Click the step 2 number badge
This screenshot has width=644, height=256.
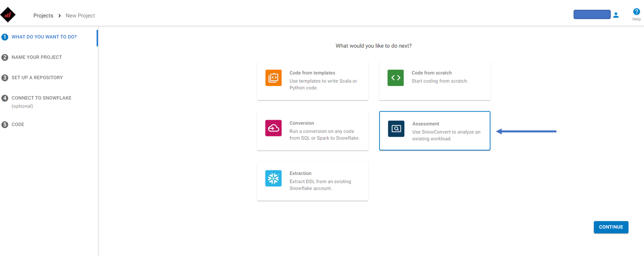pyautogui.click(x=5, y=58)
